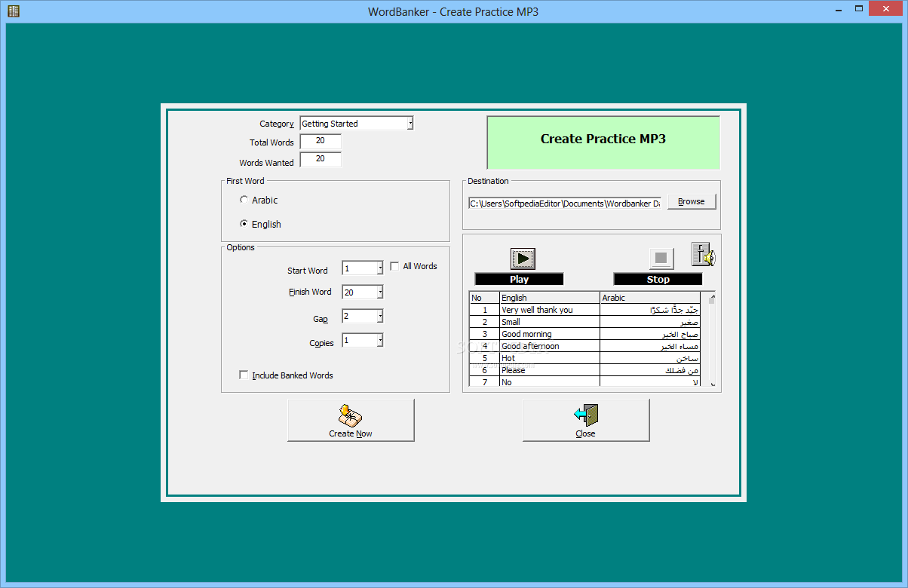This screenshot has width=908, height=588.
Task: Click the WordBanker app icon in title bar
Action: click(x=13, y=11)
